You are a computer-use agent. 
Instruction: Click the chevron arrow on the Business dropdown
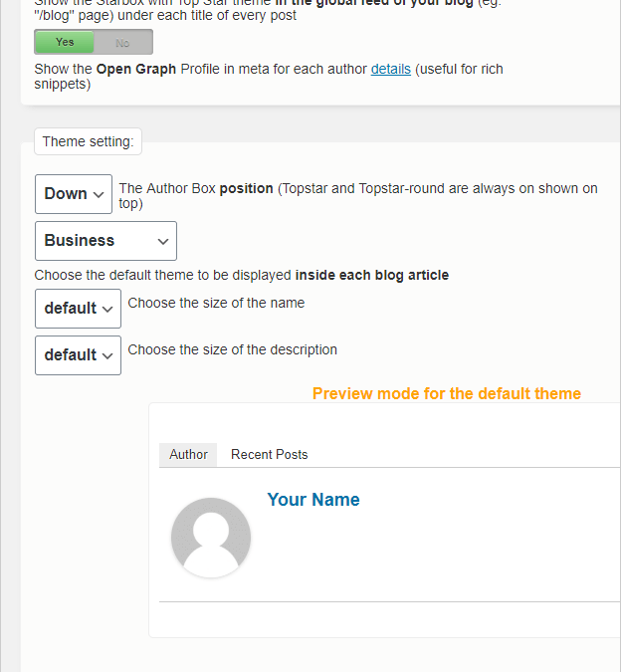coord(163,241)
